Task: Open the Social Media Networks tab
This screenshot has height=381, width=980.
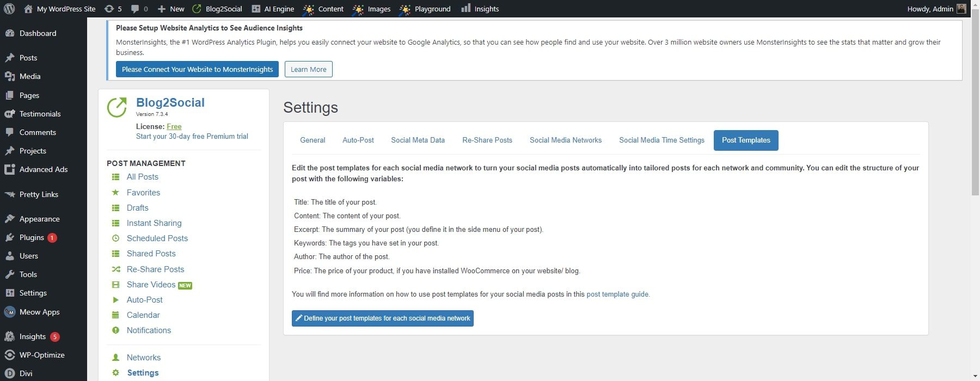Action: (566, 140)
